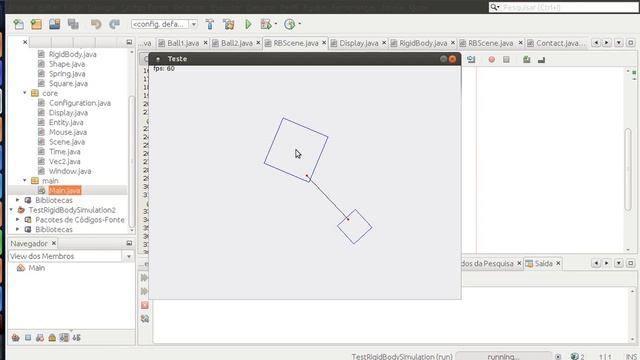Select Entity.java in project tree

click(66, 122)
